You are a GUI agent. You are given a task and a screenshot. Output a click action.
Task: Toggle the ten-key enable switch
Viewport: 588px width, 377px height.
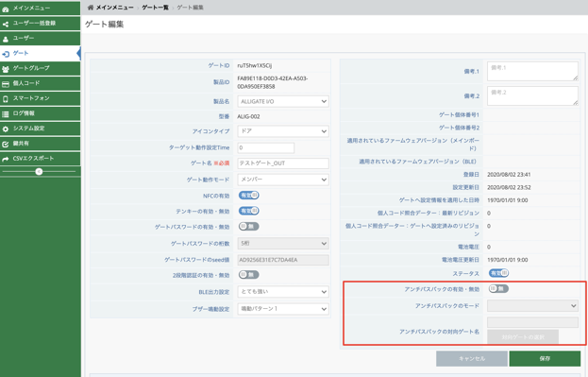coord(249,211)
